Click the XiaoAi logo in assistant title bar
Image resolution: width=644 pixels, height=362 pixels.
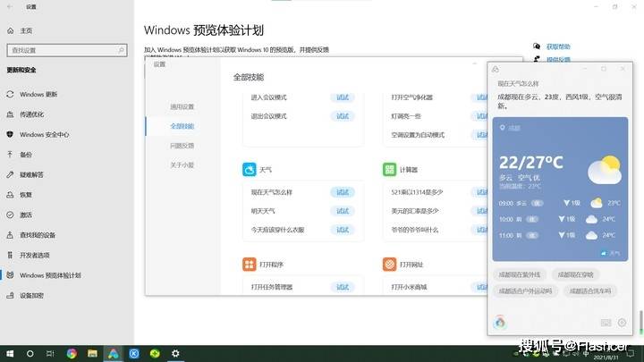496,69
